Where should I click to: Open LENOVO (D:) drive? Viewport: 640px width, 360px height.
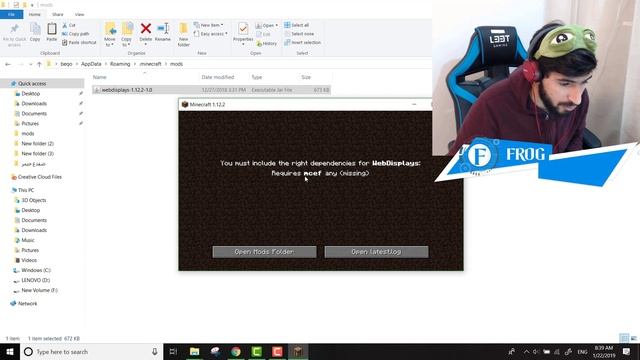point(36,280)
